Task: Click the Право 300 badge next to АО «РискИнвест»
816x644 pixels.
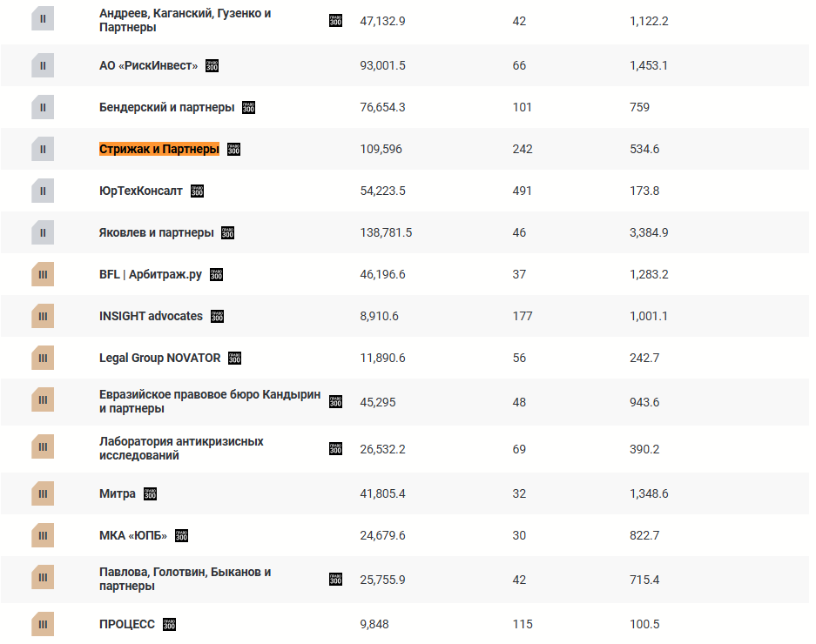Action: pyautogui.click(x=212, y=66)
